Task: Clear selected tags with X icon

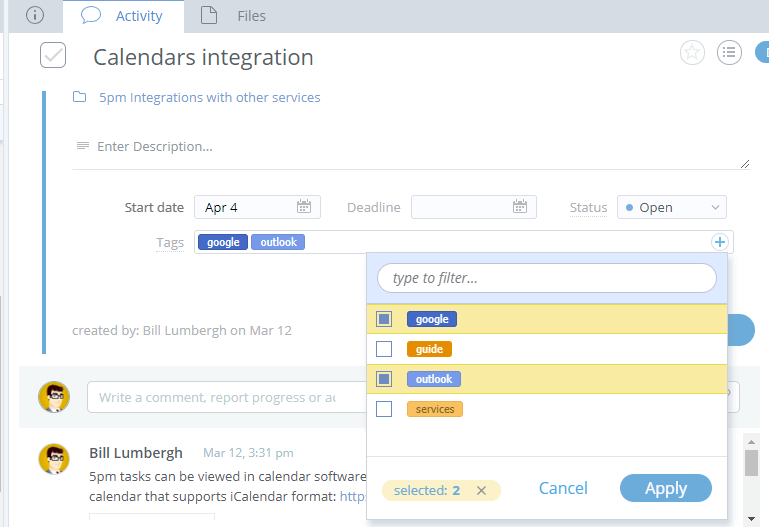Action: [x=481, y=490]
